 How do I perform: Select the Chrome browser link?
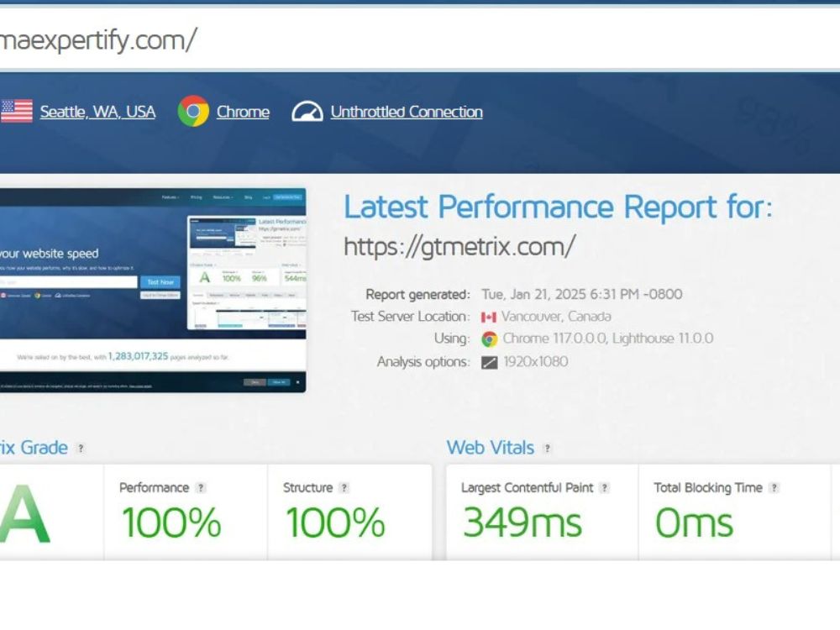(243, 112)
